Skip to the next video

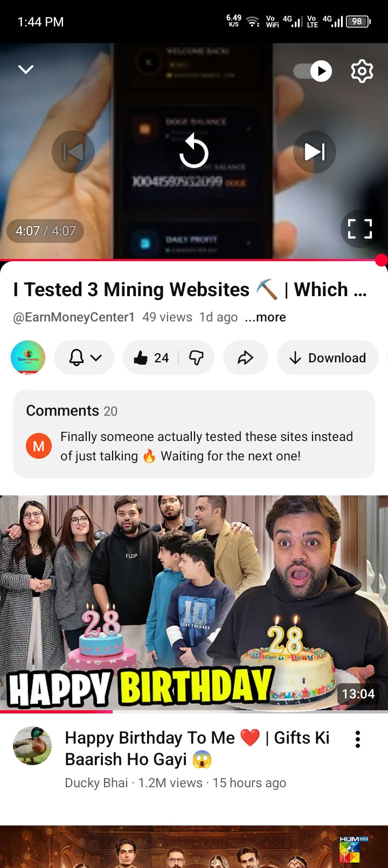coord(315,152)
